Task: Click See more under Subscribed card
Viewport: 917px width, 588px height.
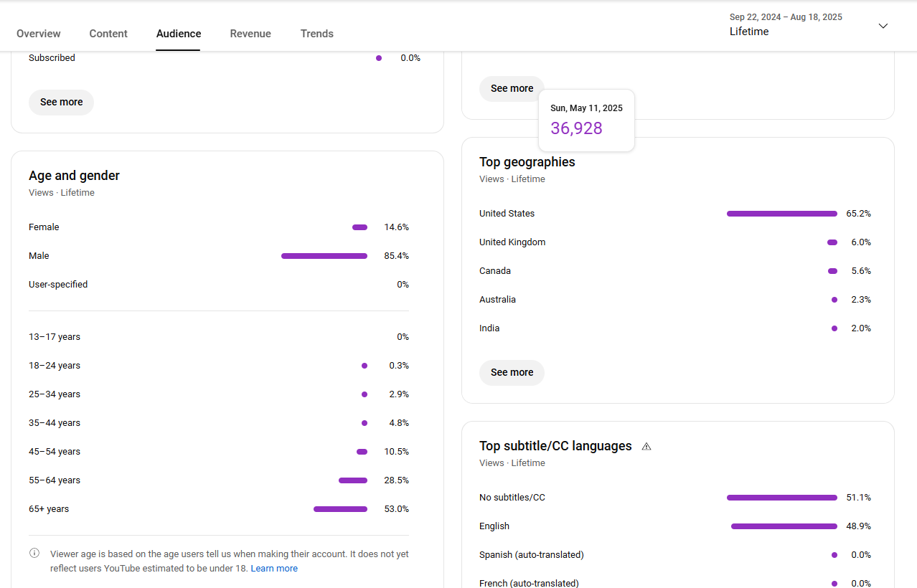Action: coord(61,103)
